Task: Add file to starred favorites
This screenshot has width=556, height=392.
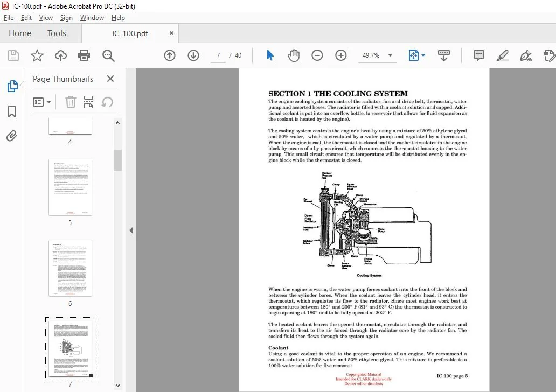Action: tap(37, 55)
